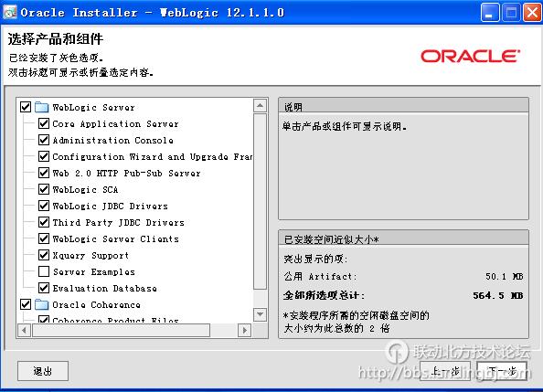Click the tree scroll down arrow
Screen dimensions: 543x392
260,314
